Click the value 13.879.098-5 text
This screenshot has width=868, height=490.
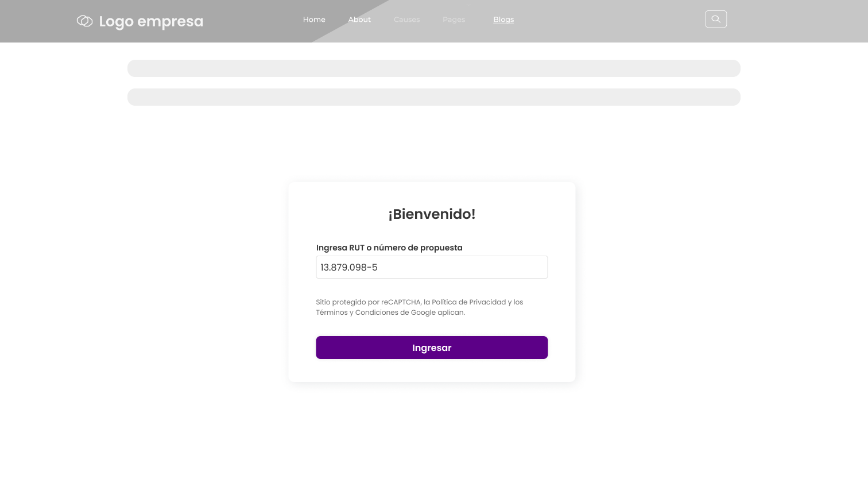click(x=348, y=267)
